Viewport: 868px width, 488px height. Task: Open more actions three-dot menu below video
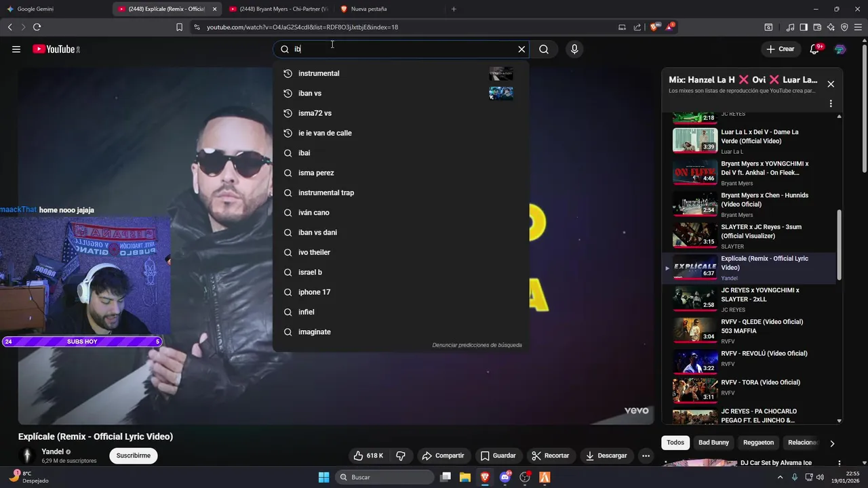click(646, 455)
